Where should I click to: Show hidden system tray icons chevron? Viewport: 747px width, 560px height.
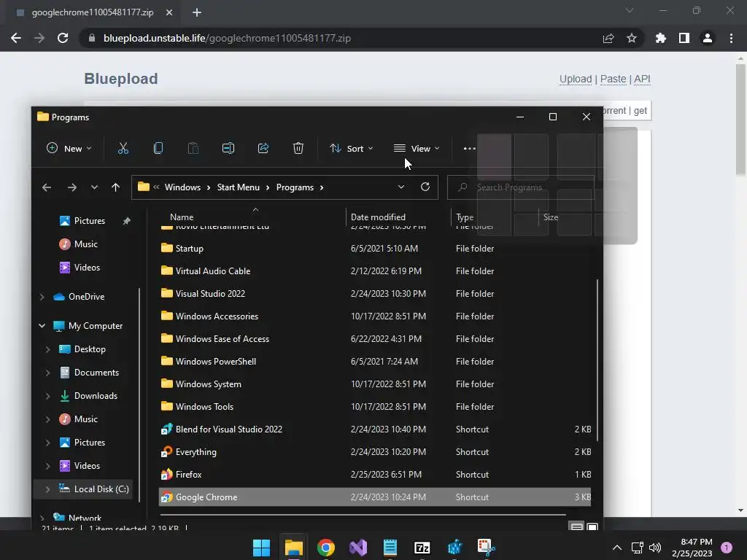tap(617, 548)
